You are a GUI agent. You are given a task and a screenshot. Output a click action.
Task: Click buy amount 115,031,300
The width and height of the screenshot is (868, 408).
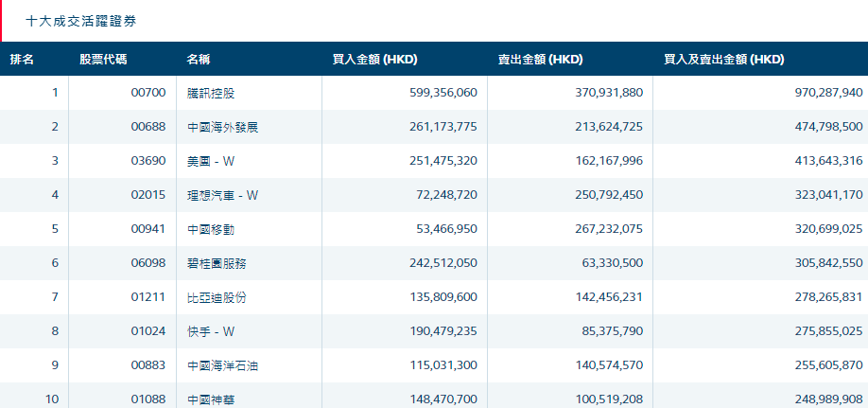click(443, 365)
